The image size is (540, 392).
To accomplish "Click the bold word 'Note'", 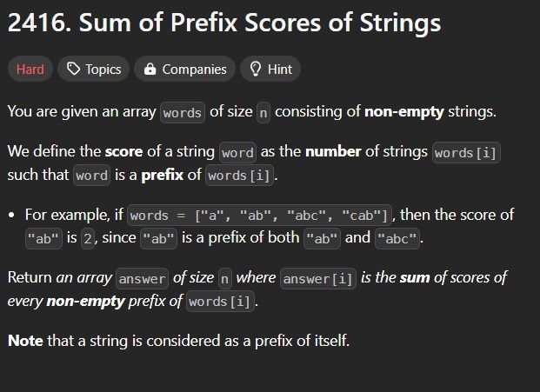I will pyautogui.click(x=25, y=341).
